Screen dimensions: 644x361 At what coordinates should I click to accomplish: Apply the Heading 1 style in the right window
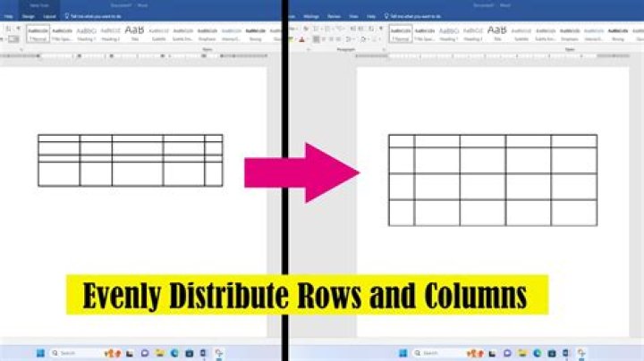coord(448,34)
